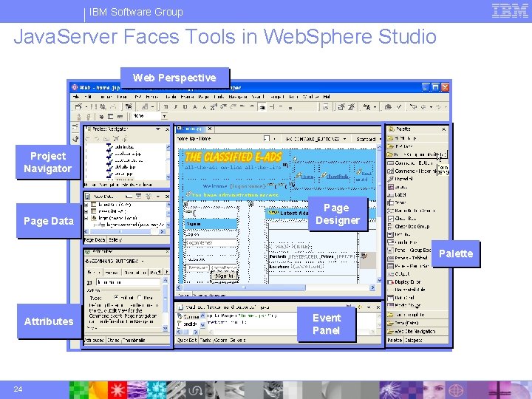Pick the Media Player palette component

tap(403, 305)
